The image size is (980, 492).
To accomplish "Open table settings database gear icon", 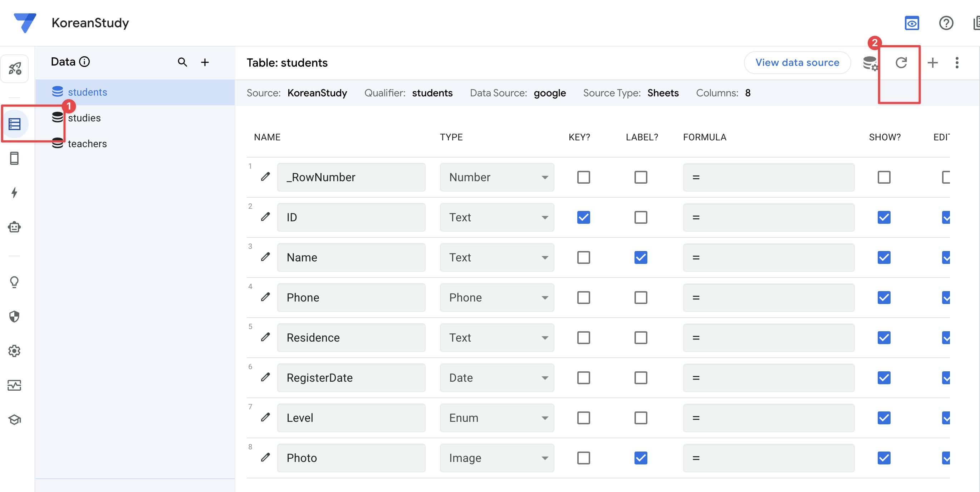I will tap(870, 63).
